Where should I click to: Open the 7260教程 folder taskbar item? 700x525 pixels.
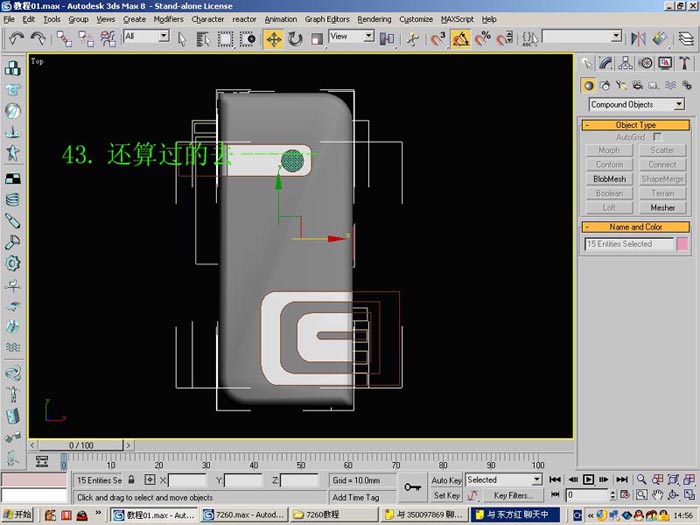pyautogui.click(x=335, y=515)
